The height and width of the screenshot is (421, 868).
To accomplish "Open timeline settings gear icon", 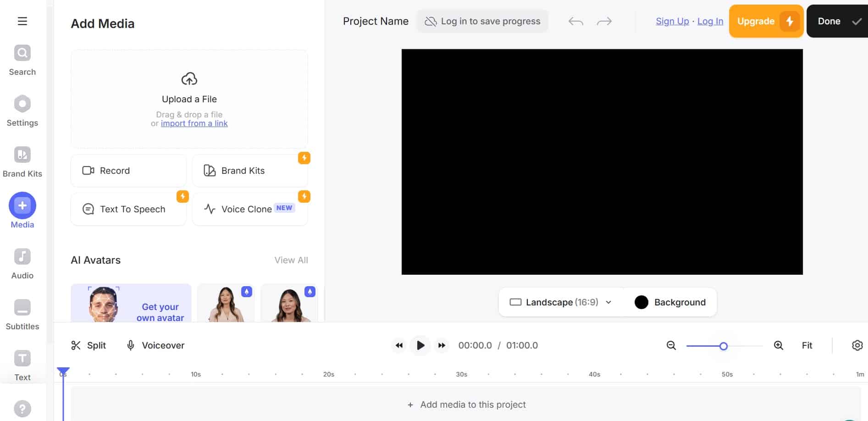I will click(857, 345).
